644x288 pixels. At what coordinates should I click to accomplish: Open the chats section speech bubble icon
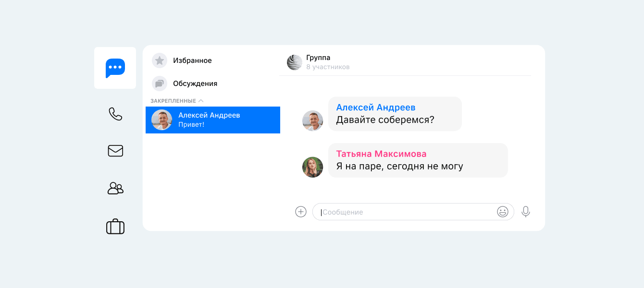click(115, 68)
